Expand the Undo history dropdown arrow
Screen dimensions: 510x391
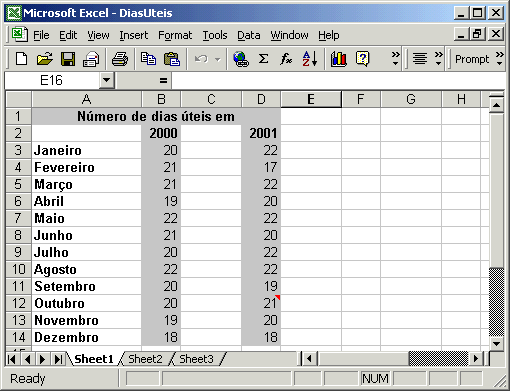pos(218,60)
